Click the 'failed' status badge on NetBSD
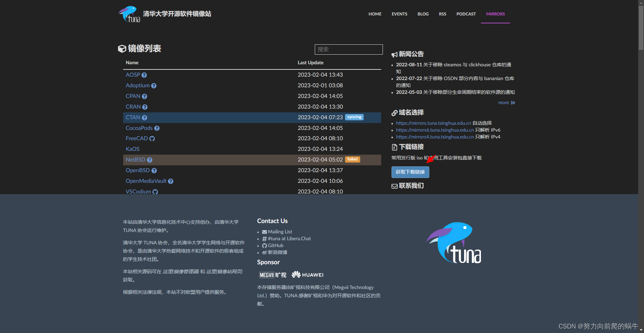 point(352,159)
